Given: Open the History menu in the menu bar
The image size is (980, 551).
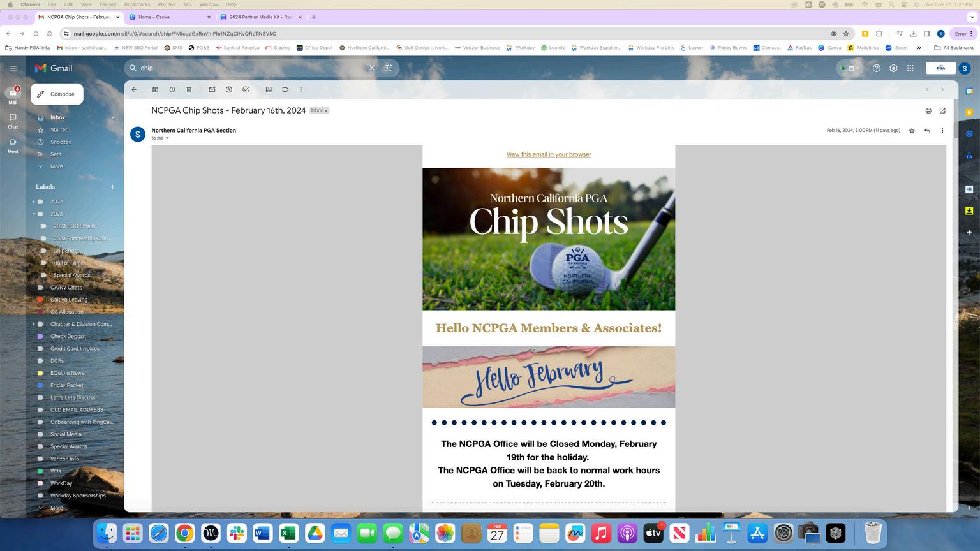Looking at the screenshot, I should 108,4.
